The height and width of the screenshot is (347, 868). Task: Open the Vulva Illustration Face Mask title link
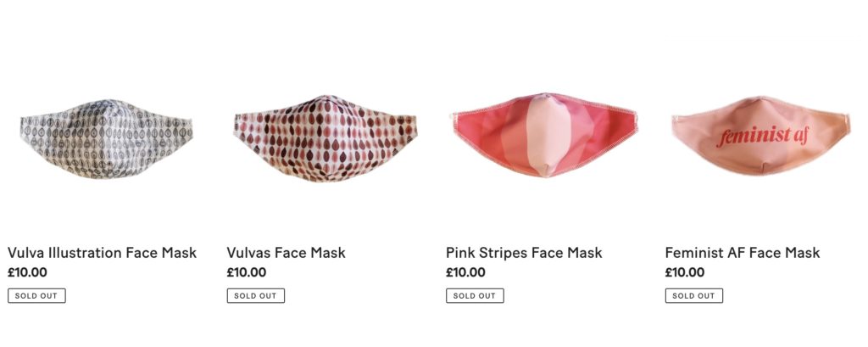102,253
